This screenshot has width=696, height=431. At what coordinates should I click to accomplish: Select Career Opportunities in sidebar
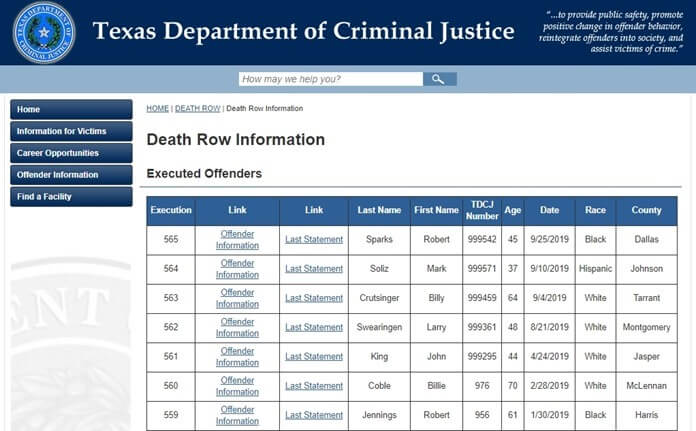click(71, 153)
